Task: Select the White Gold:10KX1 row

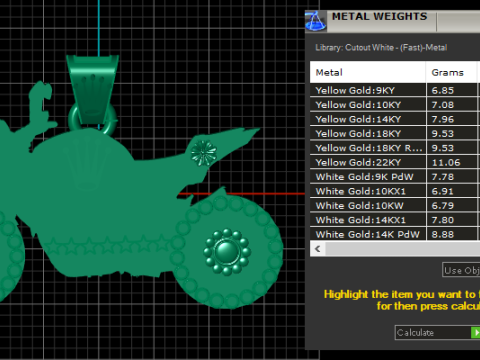Action: 395,191
